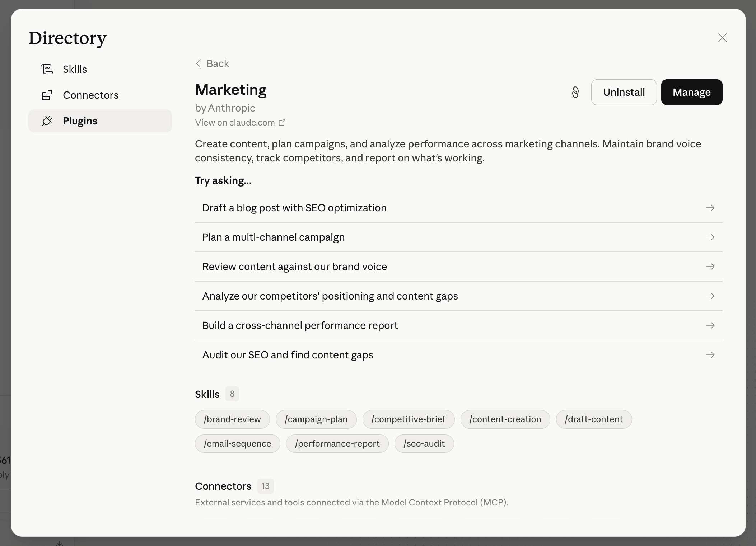Copy plugin link via chain icon
This screenshot has height=546, width=756.
pyautogui.click(x=575, y=92)
